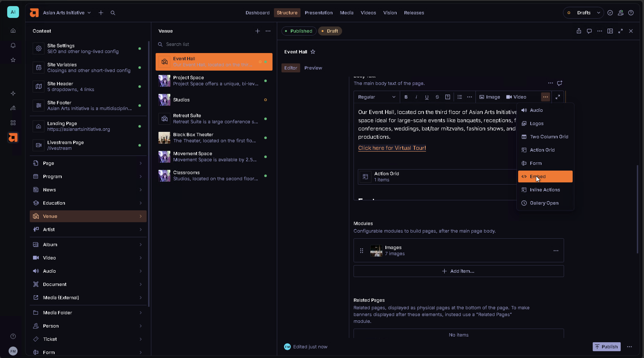This screenshot has width=644, height=358.
Task: Open the notifications bell in left sidebar
Action: 13,46
